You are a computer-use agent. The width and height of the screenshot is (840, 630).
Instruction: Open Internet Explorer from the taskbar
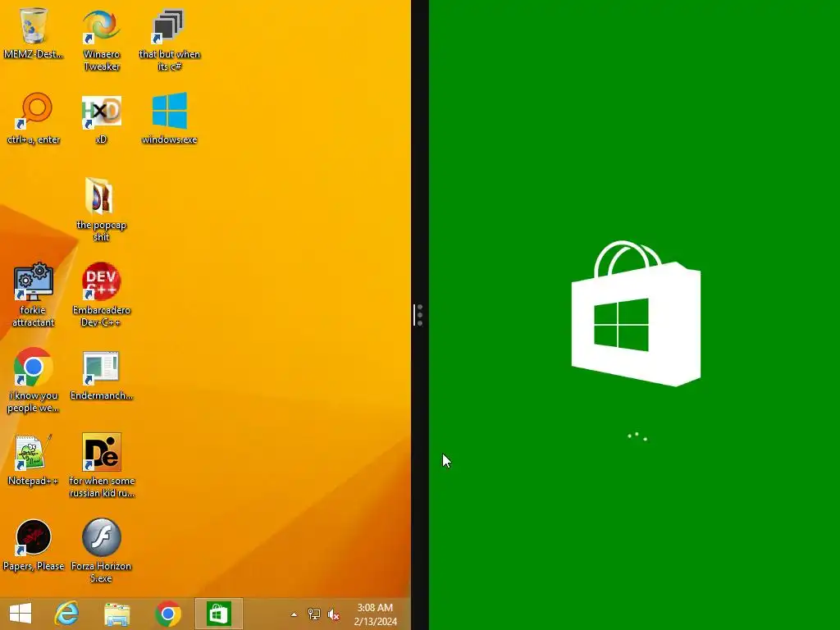tap(66, 614)
